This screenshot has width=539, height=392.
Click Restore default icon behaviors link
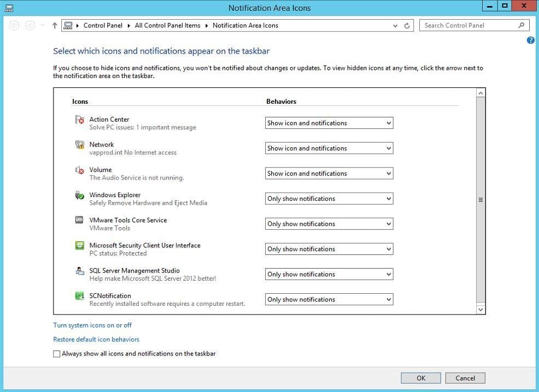tap(96, 339)
